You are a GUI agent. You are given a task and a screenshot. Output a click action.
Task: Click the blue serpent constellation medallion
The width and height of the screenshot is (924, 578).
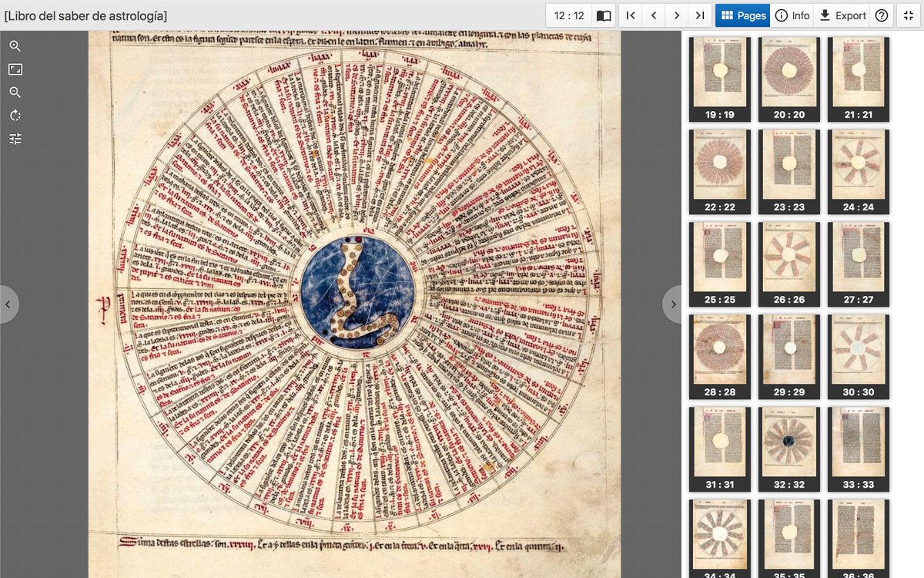click(x=357, y=294)
